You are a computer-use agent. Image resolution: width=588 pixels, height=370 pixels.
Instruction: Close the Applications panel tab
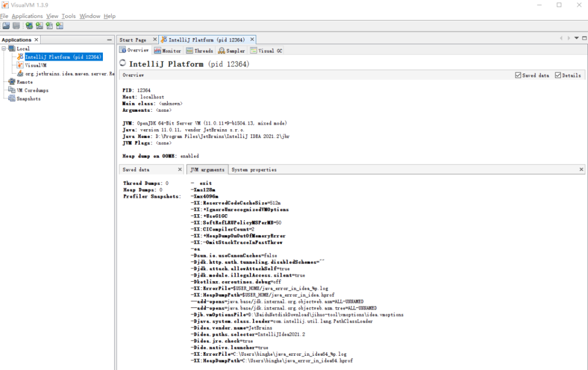click(36, 40)
